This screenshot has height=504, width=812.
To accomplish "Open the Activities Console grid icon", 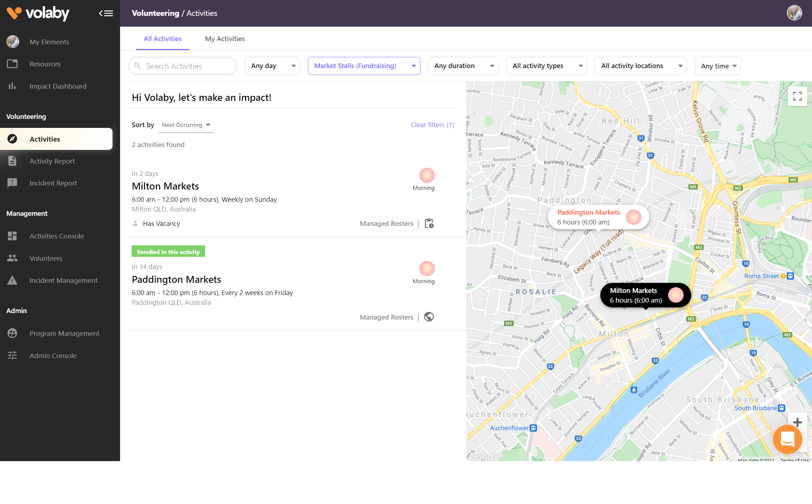I will (13, 236).
